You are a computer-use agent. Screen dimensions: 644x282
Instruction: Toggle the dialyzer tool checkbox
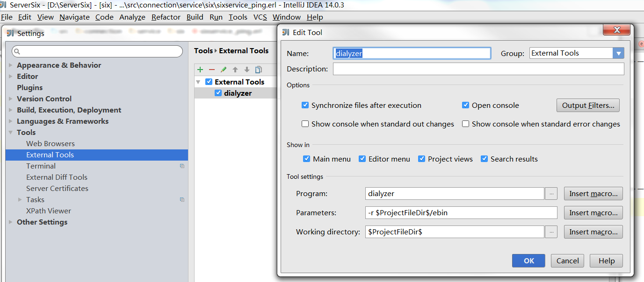click(218, 93)
